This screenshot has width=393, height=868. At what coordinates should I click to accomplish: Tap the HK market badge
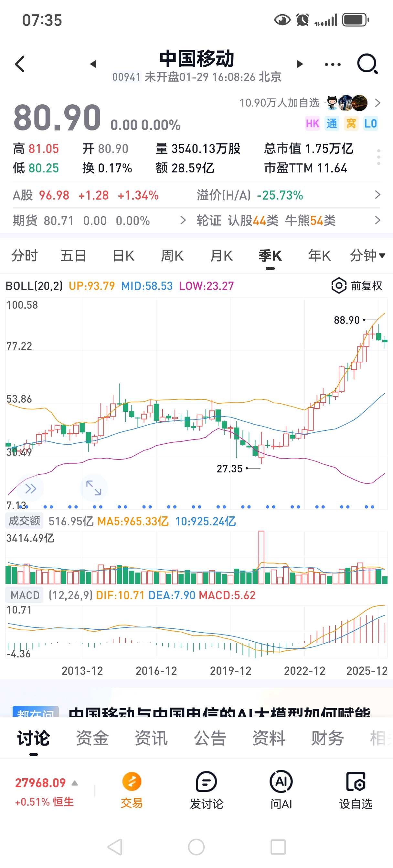pyautogui.click(x=313, y=123)
